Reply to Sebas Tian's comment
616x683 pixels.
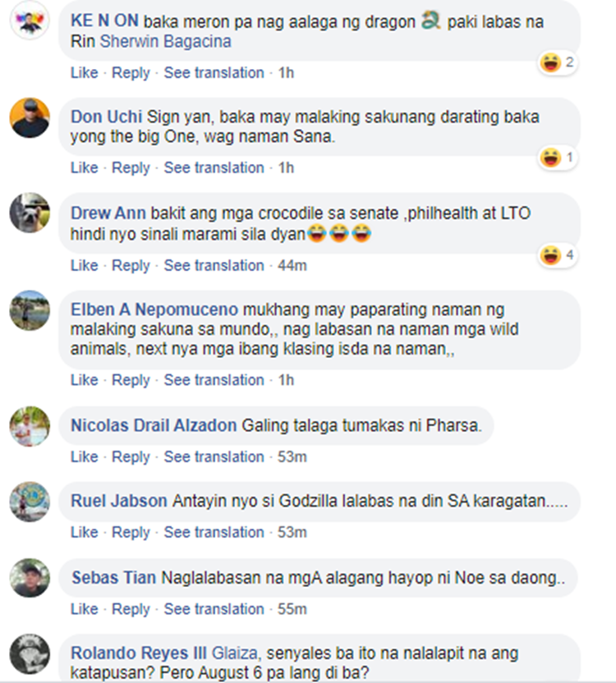[x=131, y=609]
